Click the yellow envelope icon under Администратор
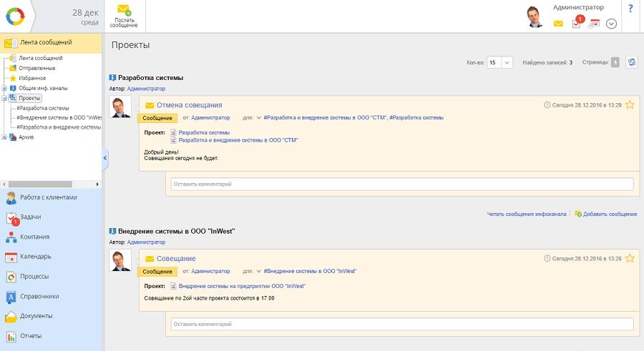This screenshot has height=351, width=644. tap(558, 24)
